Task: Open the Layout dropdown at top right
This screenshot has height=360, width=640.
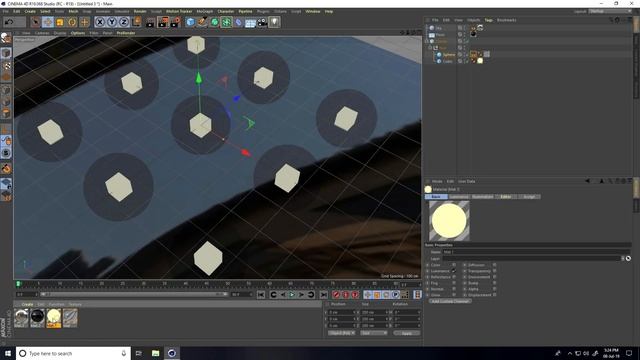Action: tap(610, 11)
